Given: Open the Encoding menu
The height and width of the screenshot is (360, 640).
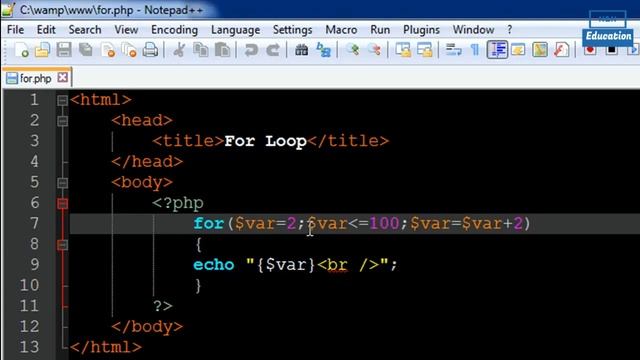Looking at the screenshot, I should [174, 30].
